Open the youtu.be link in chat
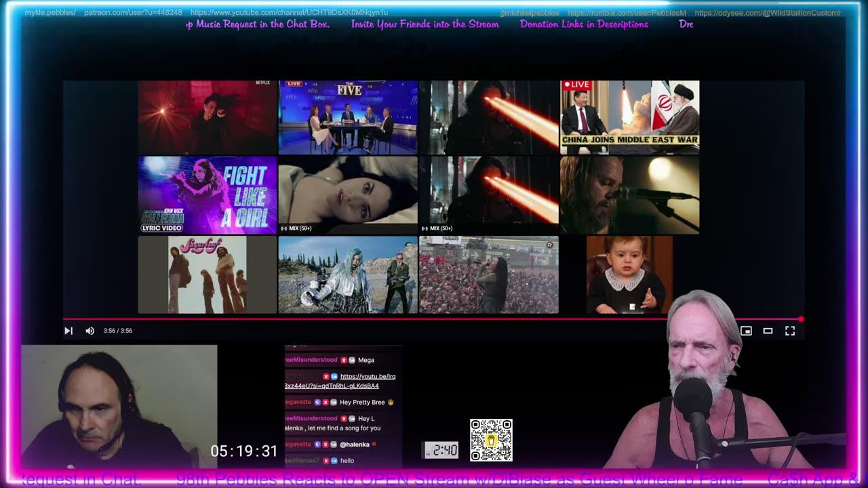 (340, 381)
